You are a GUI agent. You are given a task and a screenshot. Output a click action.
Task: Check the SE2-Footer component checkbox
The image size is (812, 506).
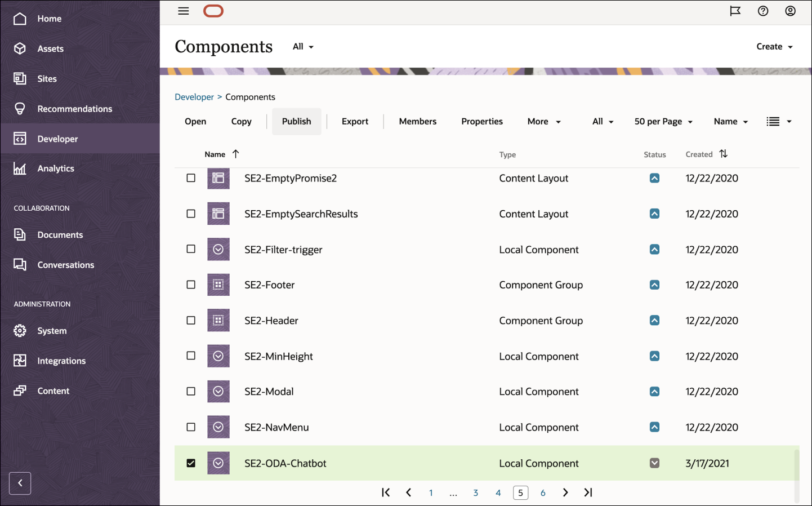tap(191, 285)
